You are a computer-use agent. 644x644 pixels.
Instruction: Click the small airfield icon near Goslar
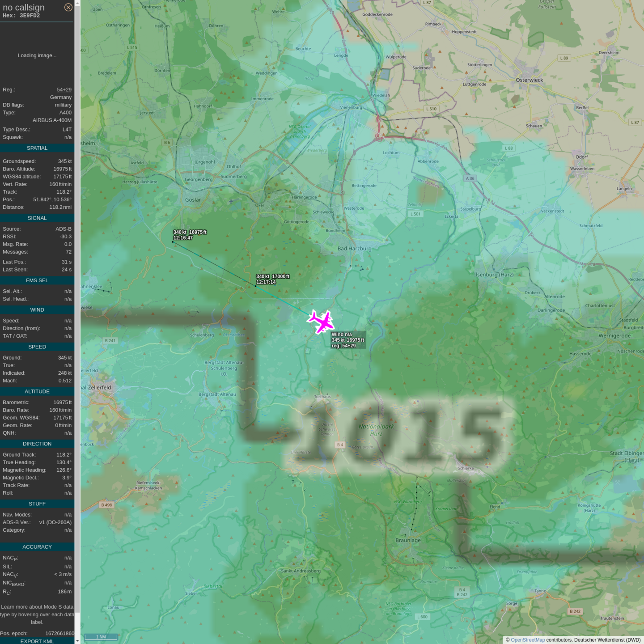(231, 201)
